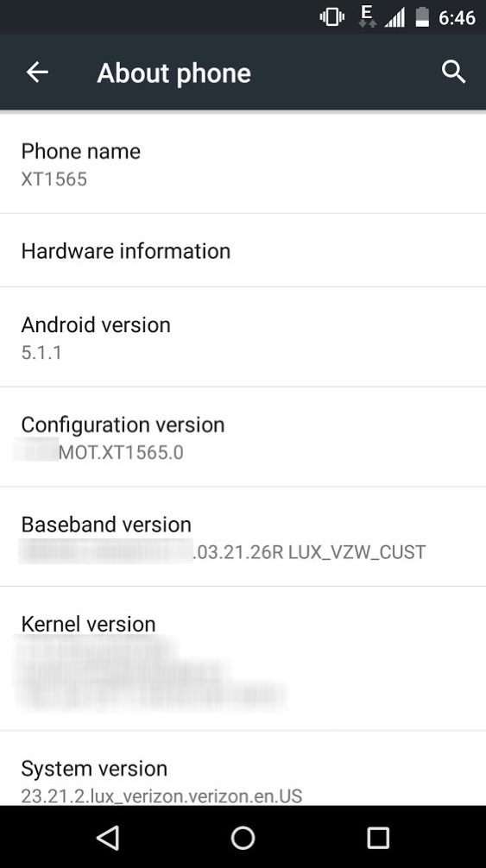Tap the About phone title
Screen dimensions: 486x868
(174, 73)
